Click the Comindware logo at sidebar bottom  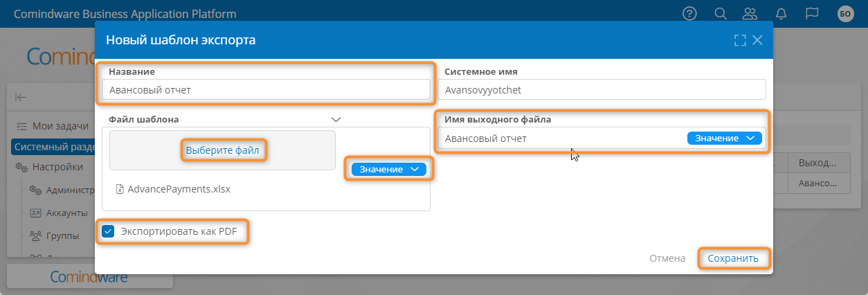[89, 276]
